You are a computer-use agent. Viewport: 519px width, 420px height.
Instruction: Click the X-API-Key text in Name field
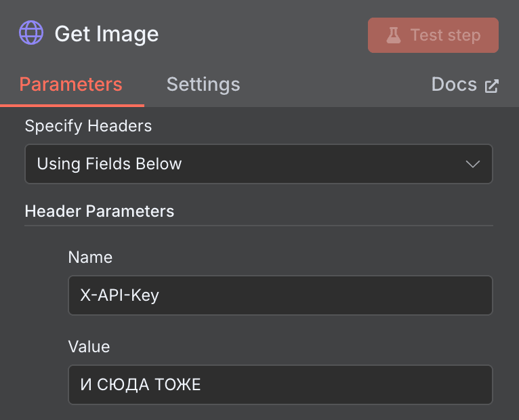point(119,295)
